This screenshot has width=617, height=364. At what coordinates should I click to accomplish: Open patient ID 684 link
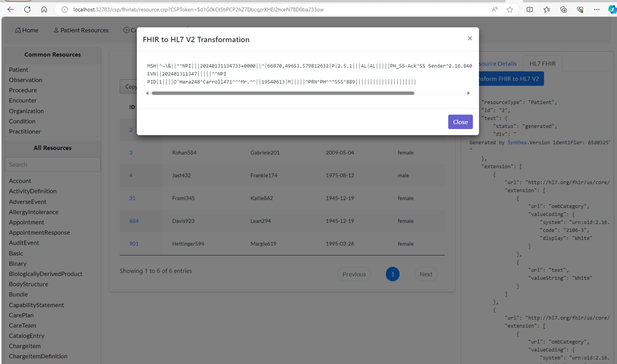click(134, 221)
